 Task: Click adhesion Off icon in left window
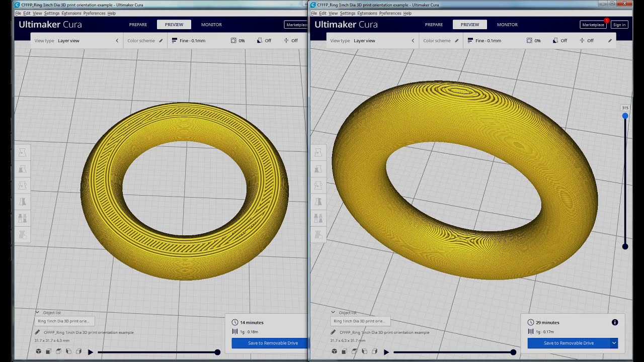tap(286, 41)
